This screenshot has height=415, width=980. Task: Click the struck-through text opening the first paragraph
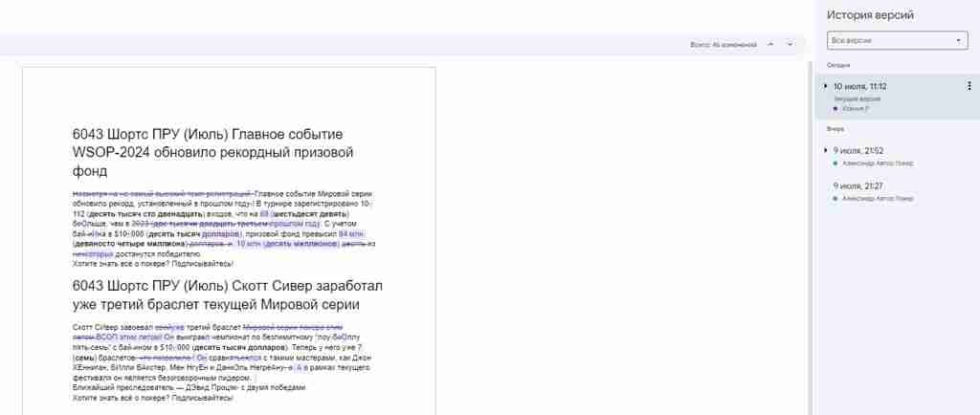coord(163,194)
